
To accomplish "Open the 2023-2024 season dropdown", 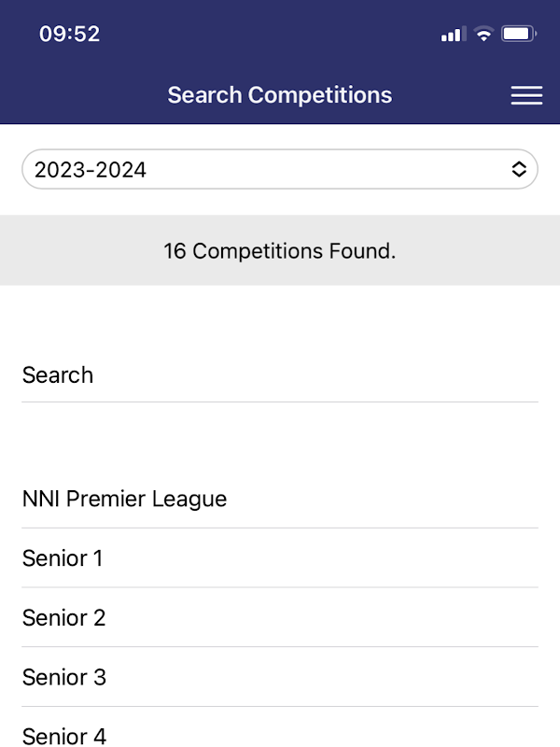I will (x=280, y=170).
